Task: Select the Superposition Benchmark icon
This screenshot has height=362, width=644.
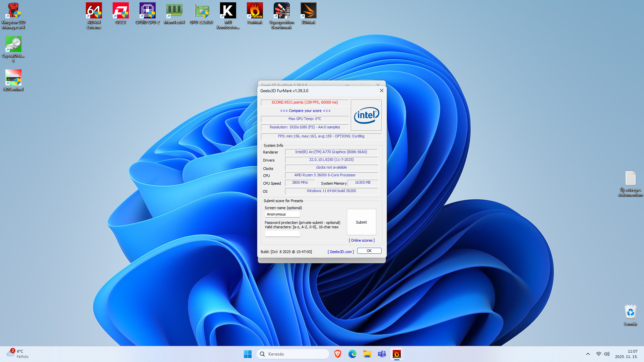Action: coord(282,11)
